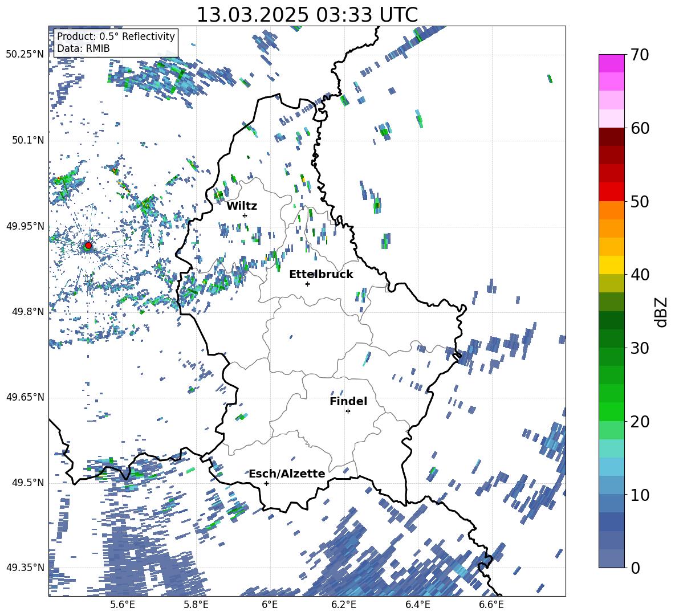Click the 50 tick label on colorbar
The width and height of the screenshot is (675, 616).
(x=640, y=201)
